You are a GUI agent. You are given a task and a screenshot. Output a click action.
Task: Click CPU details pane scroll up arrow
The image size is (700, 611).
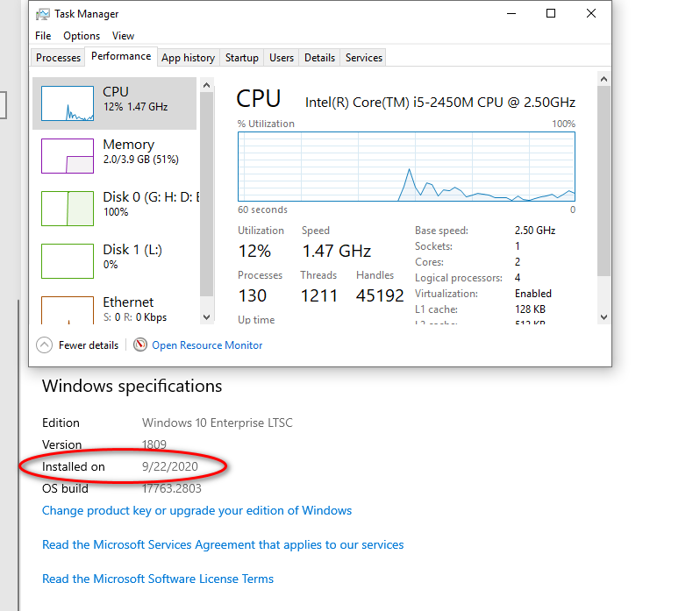[604, 79]
